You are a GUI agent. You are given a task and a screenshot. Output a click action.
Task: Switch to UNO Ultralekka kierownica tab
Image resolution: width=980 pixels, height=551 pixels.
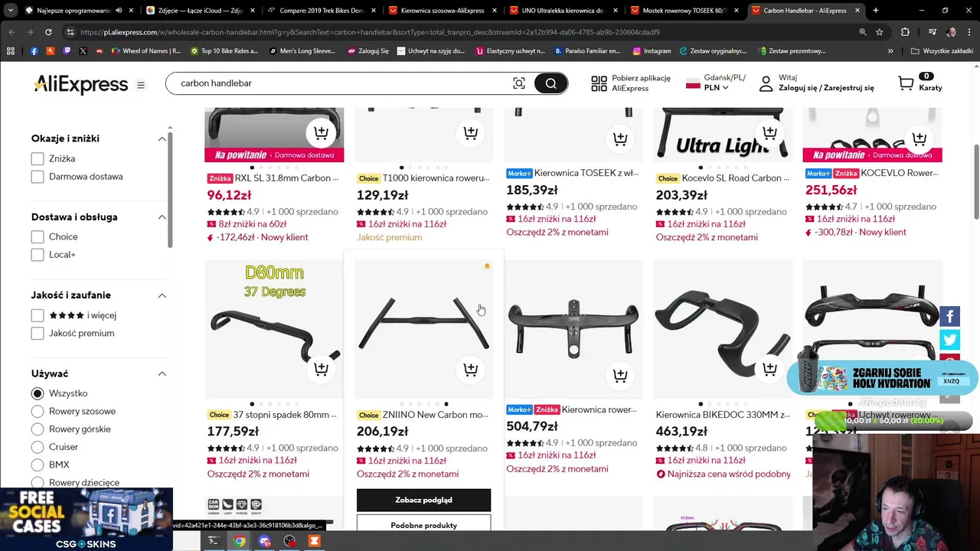coord(564,11)
